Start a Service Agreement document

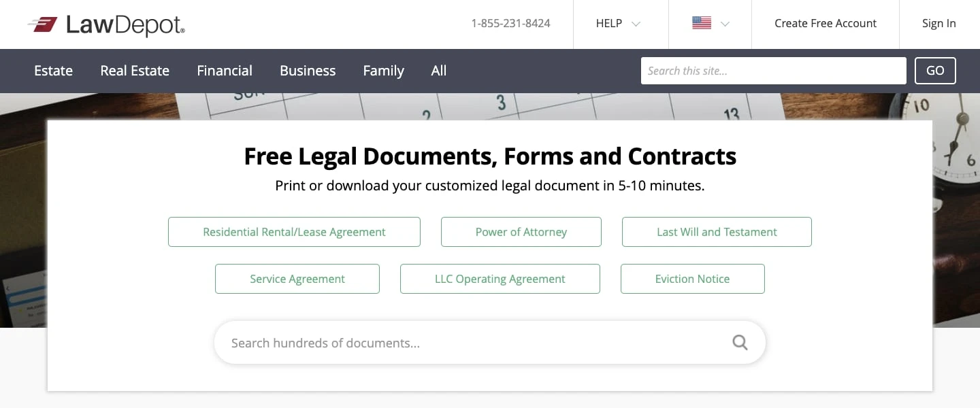pos(297,279)
